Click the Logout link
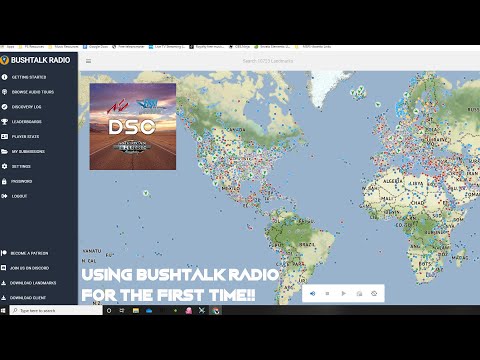The image size is (480, 360). [x=19, y=196]
